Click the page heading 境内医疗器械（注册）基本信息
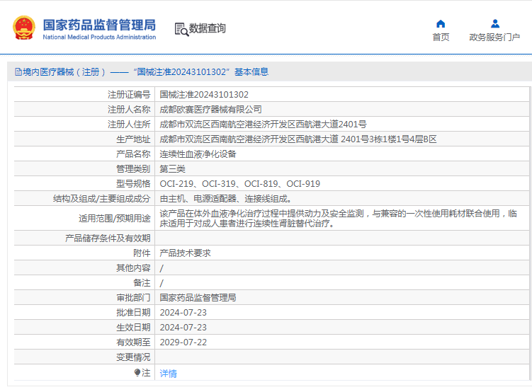The height and width of the screenshot is (392, 532). (x=142, y=72)
